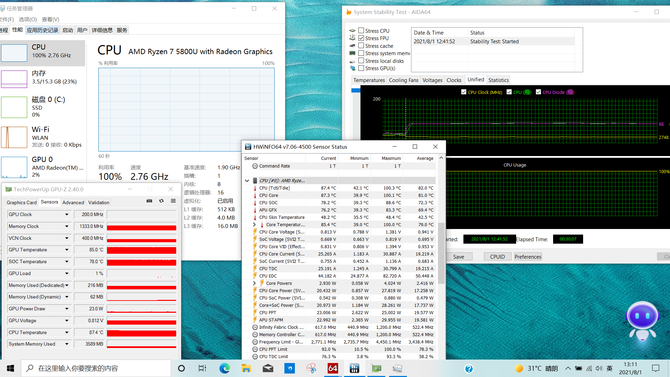
Task: Open GPU-Z hamburger menu icon
Action: click(x=173, y=201)
